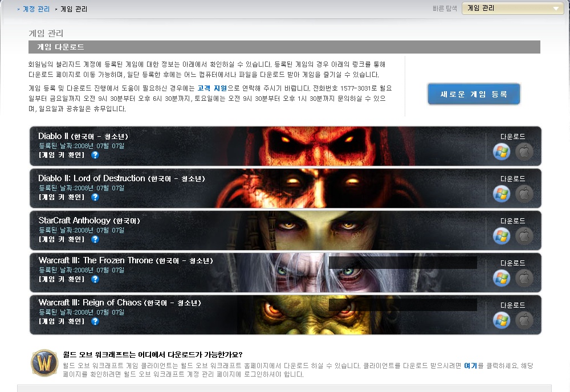Download Diablo II for Mac

click(x=524, y=152)
